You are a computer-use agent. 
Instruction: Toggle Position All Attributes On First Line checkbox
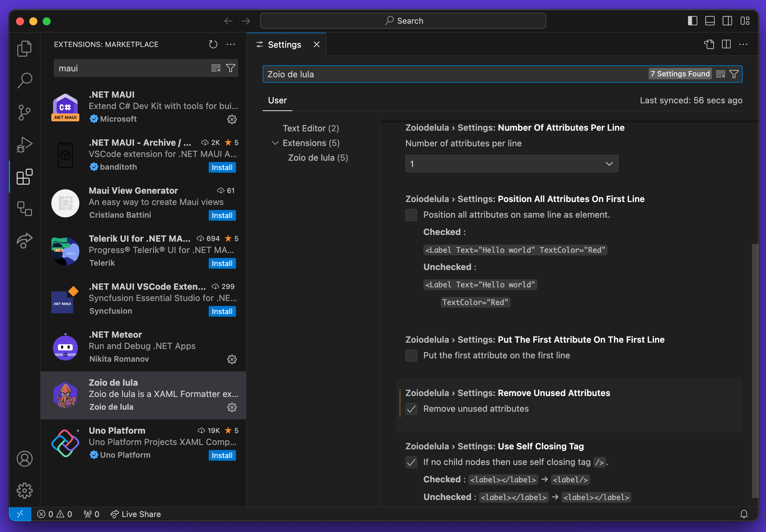[411, 215]
